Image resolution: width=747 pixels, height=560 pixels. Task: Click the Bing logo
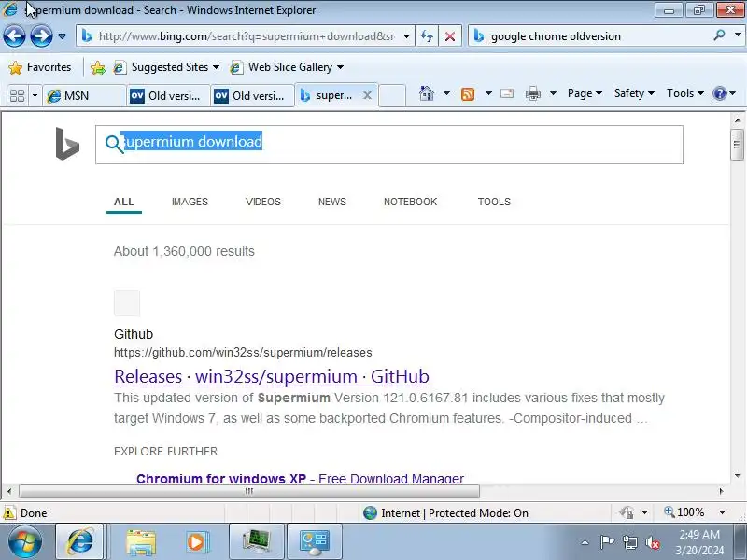[x=67, y=144]
